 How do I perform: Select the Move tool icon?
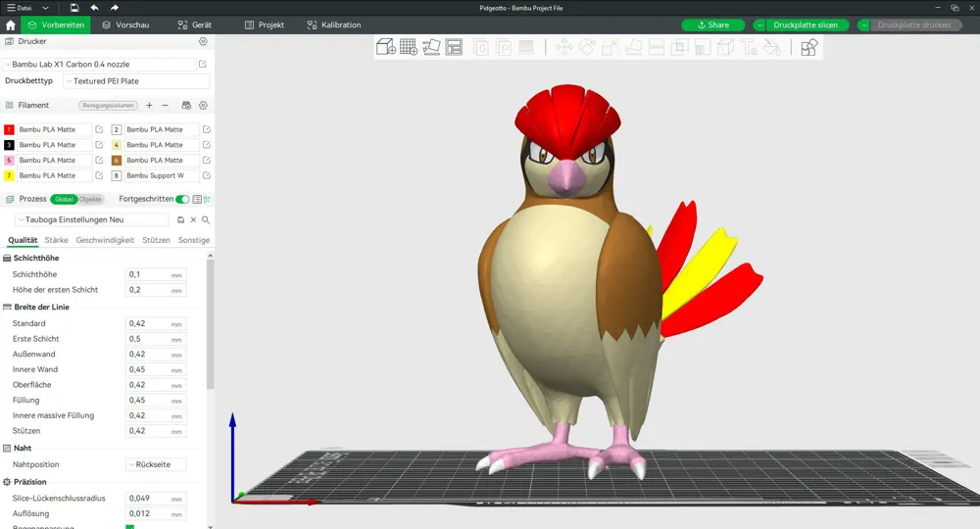563,47
